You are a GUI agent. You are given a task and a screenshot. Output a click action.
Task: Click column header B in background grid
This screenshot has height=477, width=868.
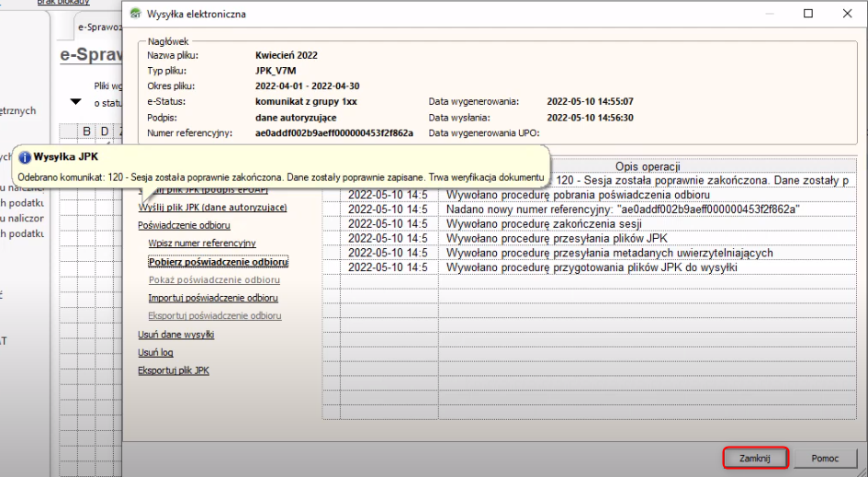tap(86, 131)
